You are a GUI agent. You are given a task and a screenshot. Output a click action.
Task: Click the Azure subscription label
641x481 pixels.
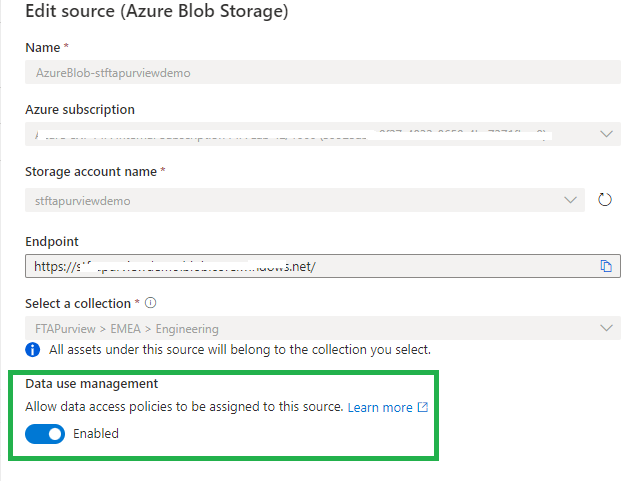coord(80,110)
